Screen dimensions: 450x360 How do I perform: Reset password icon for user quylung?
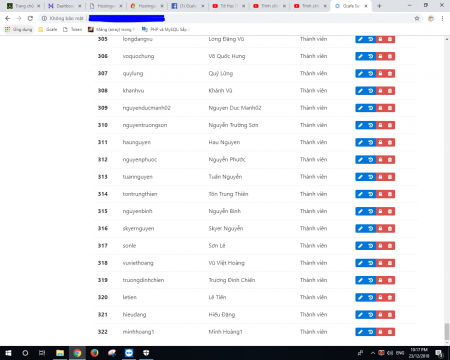tap(371, 74)
